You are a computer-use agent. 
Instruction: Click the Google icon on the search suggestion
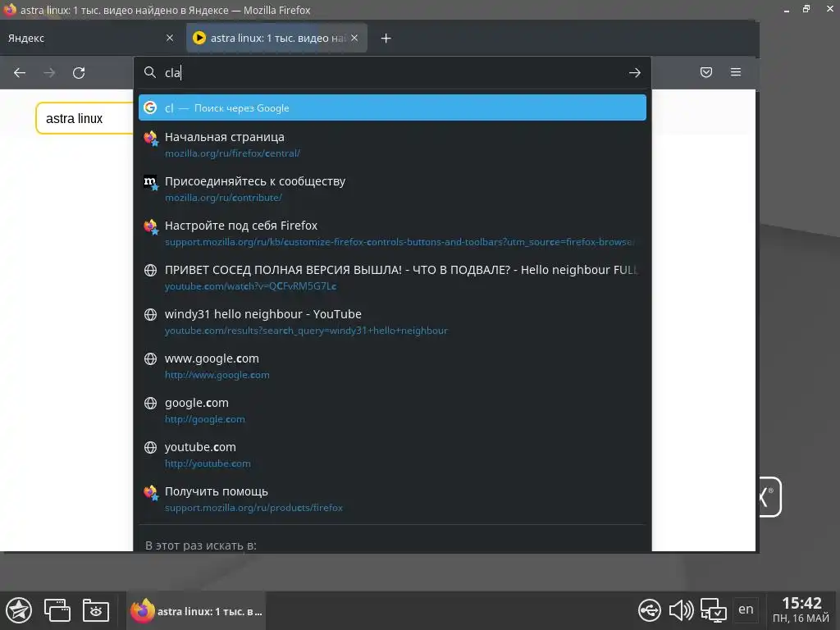[x=151, y=107]
